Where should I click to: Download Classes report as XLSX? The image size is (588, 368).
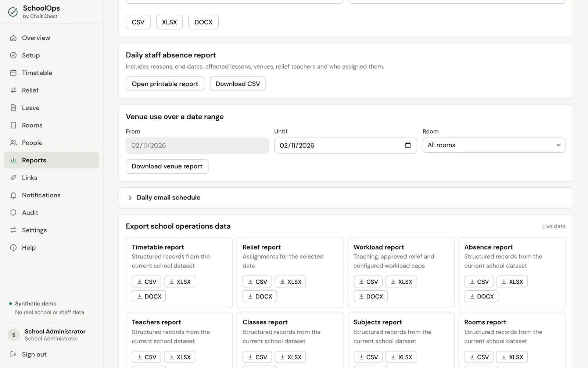tap(290, 357)
